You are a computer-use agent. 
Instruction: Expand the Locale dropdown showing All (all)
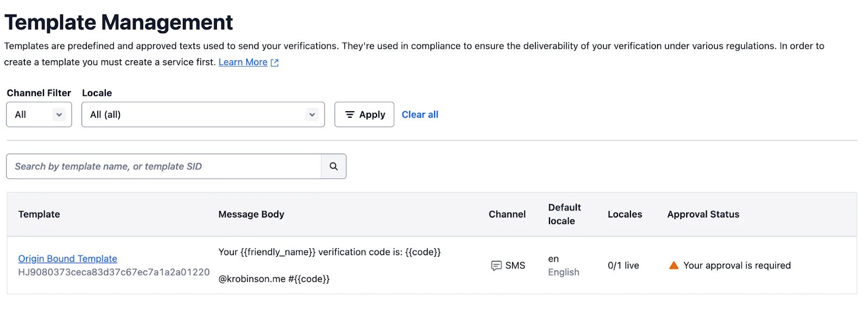(x=203, y=114)
